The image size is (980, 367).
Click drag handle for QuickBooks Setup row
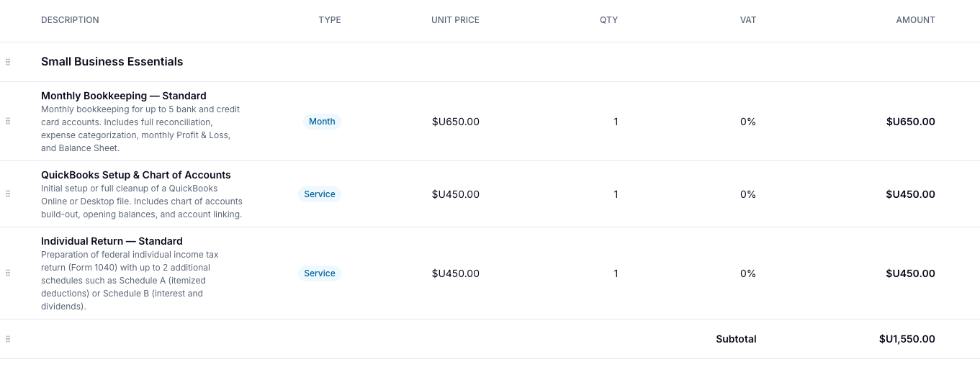pyautogui.click(x=8, y=194)
